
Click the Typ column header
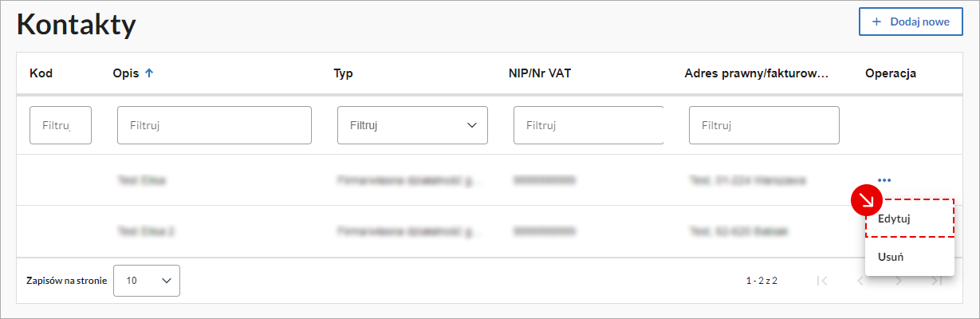343,73
